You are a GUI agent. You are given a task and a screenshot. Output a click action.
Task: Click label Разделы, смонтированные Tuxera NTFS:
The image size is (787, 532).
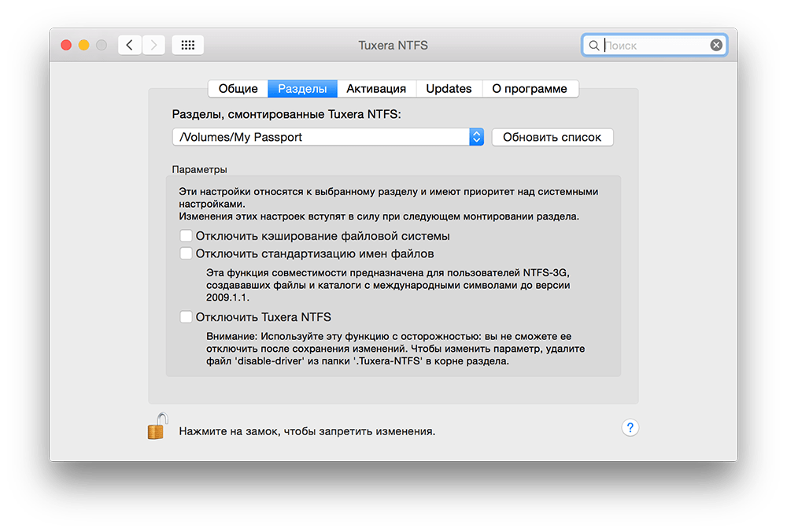(x=286, y=114)
